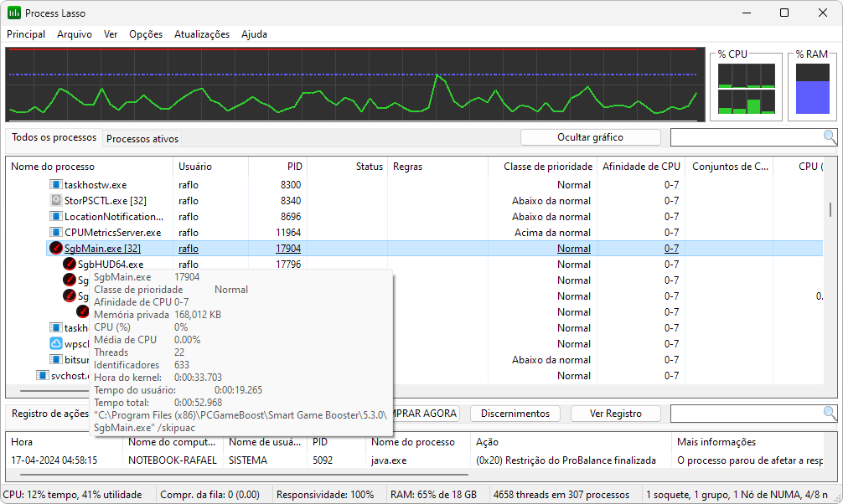Image resolution: width=843 pixels, height=504 pixels.
Task: Select the SgbHUD64.exe process name
Action: (x=111, y=265)
